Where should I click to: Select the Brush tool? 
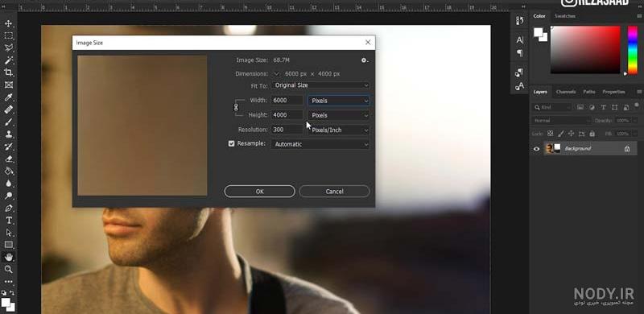tap(9, 122)
